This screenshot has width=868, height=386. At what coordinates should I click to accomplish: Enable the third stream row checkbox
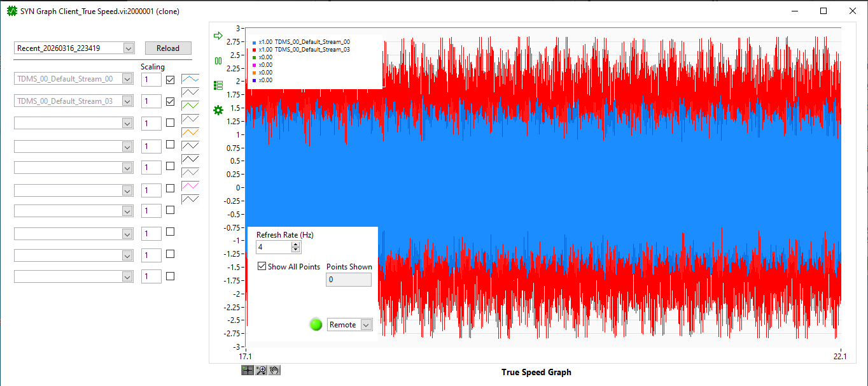170,123
